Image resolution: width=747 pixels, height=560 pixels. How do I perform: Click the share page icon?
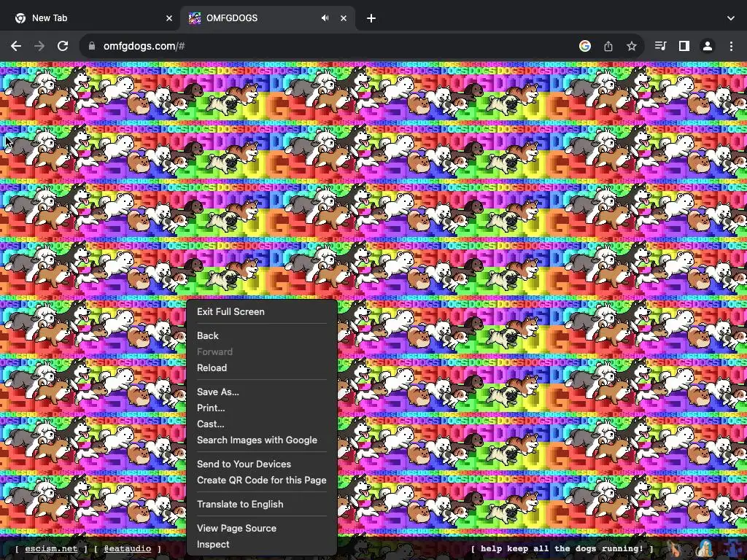click(x=608, y=46)
